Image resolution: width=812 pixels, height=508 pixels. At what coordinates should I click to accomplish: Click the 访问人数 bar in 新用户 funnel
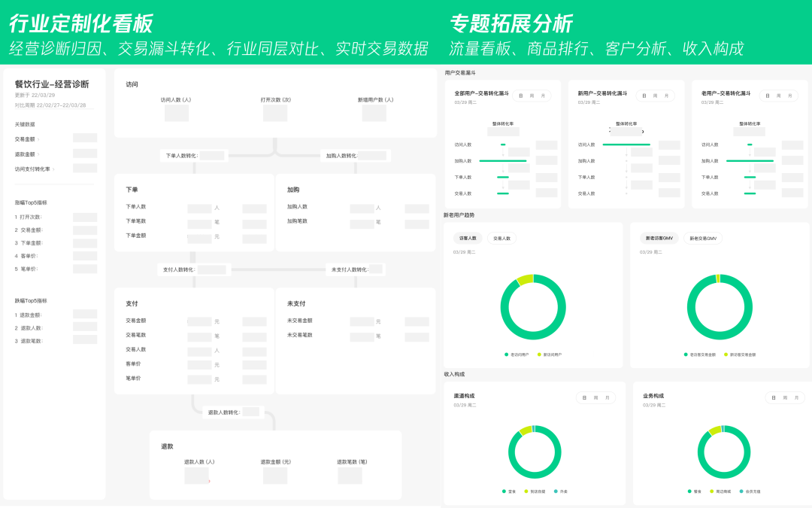pos(626,144)
